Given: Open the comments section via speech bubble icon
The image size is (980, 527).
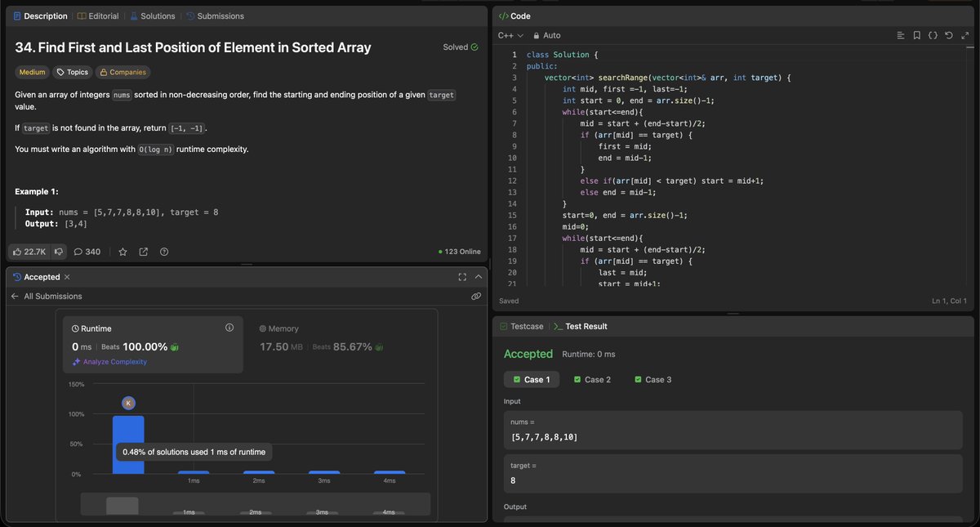Looking at the screenshot, I should pyautogui.click(x=78, y=251).
